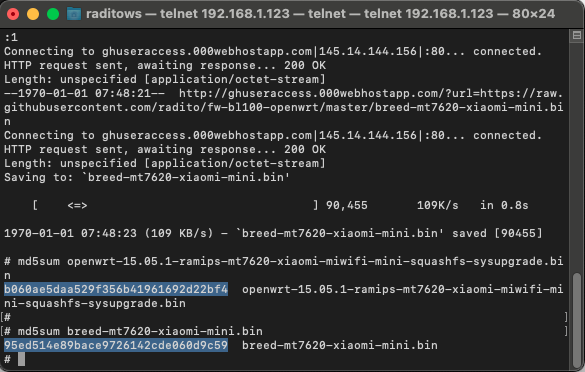Click the 90,455 byte count
This screenshot has width=585, height=372.
(347, 206)
